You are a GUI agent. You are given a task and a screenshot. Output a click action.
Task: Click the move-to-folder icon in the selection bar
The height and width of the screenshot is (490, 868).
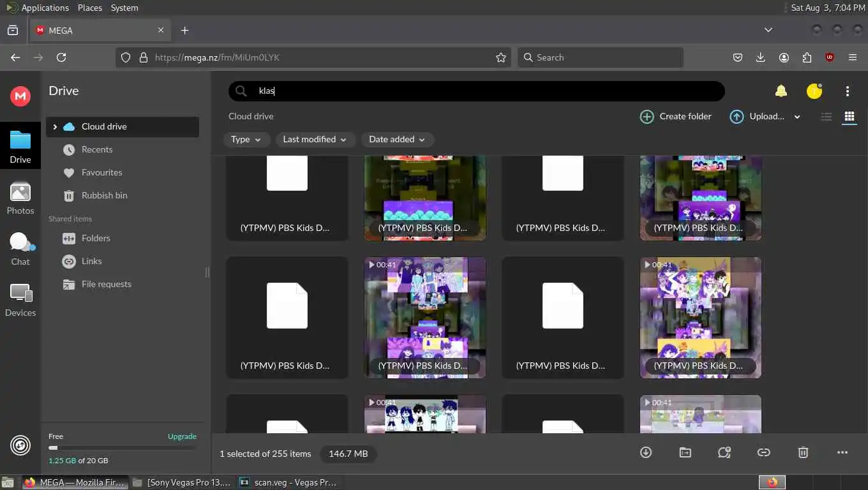click(685, 452)
